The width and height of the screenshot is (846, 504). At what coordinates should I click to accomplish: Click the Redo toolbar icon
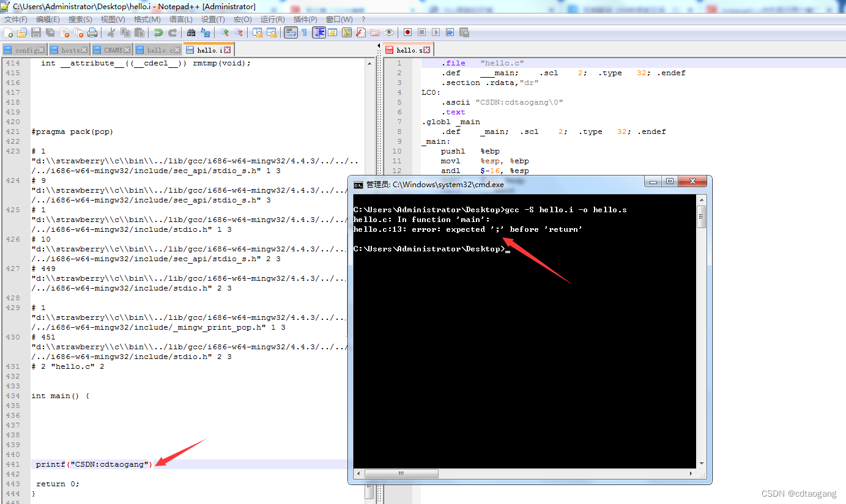point(173,32)
